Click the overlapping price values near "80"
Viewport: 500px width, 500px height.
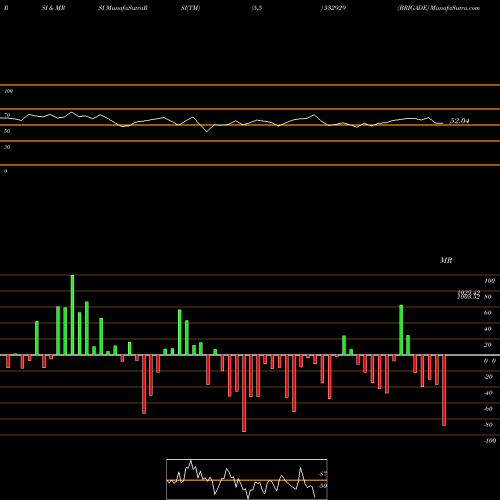pos(469,295)
